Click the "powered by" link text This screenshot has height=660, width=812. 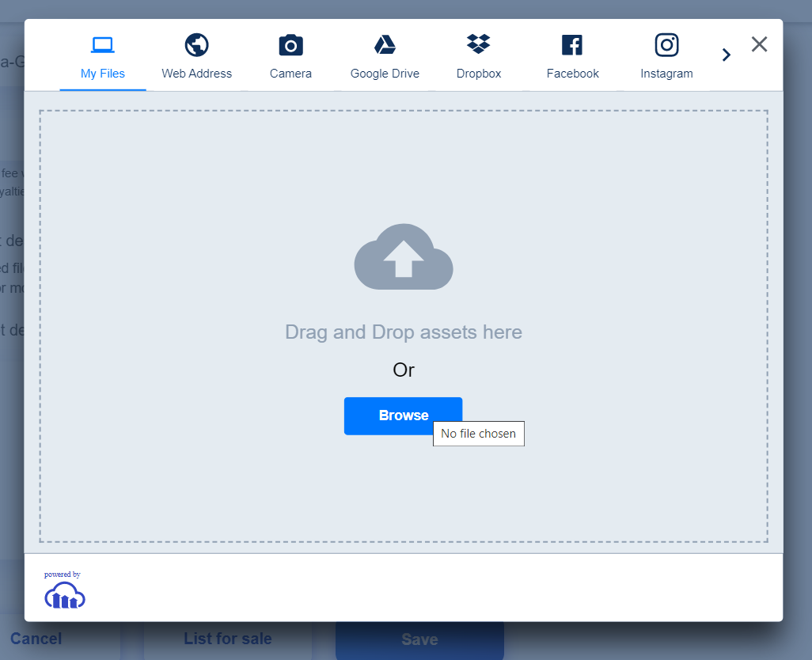tap(62, 575)
